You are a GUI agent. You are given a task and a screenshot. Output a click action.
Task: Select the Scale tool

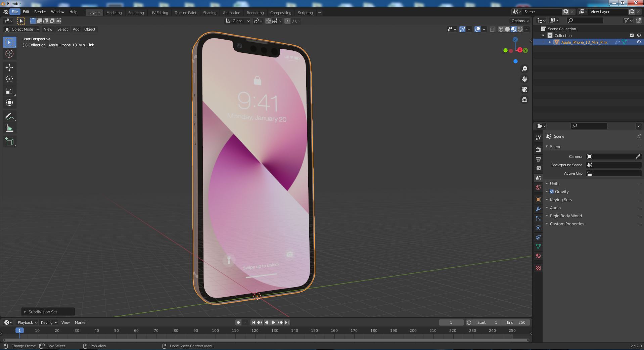click(x=9, y=91)
